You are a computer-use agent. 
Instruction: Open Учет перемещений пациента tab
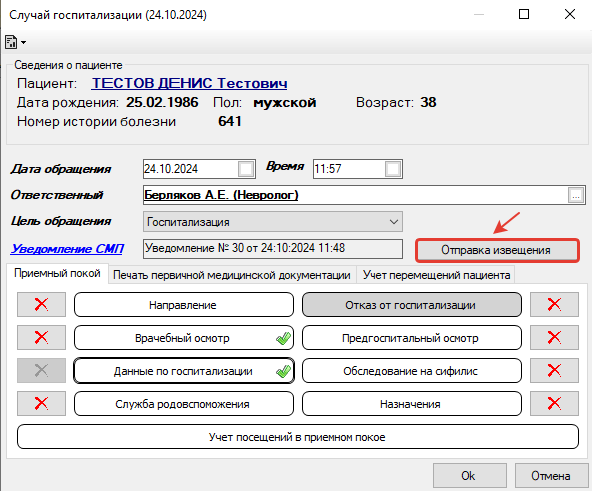point(436,275)
